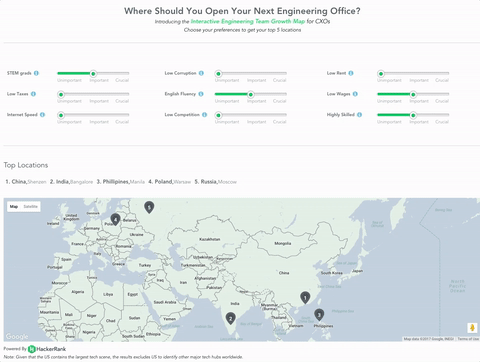Image resolution: width=480 pixels, height=362 pixels.
Task: Click the STEM grads slider handle
Action: [x=93, y=73]
